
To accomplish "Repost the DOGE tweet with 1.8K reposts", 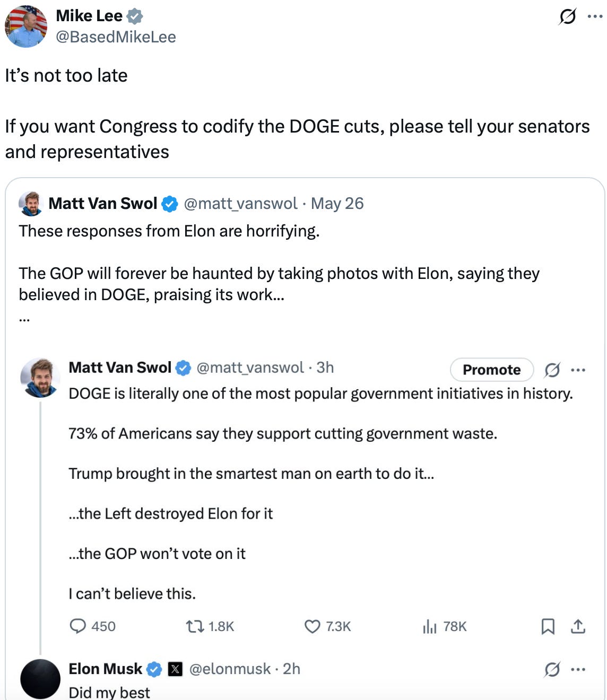I will [x=195, y=626].
